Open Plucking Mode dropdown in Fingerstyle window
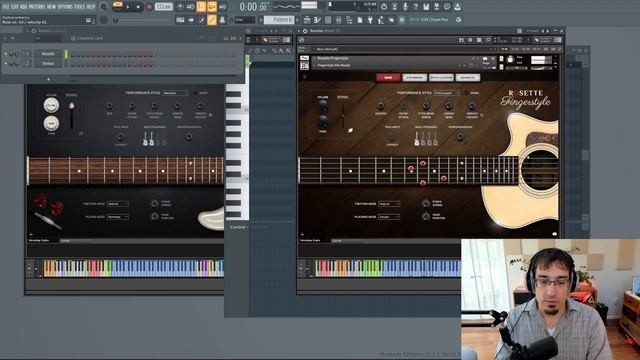The image size is (640, 360). click(389, 217)
